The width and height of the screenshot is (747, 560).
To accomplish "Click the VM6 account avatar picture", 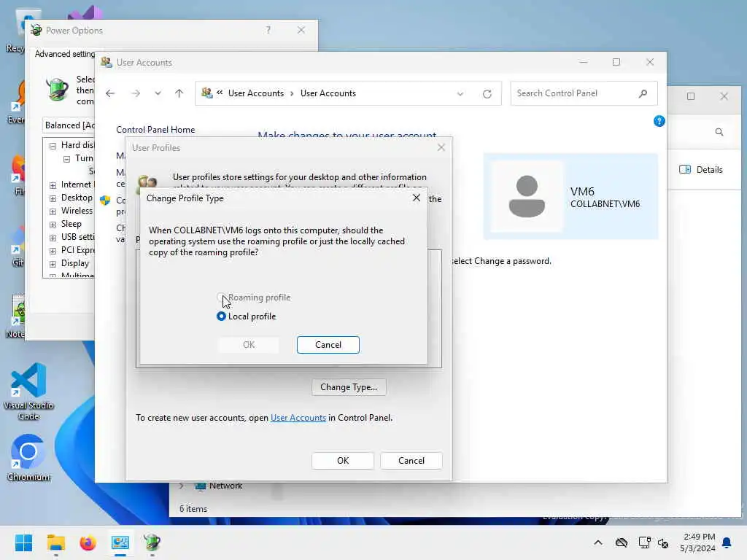I will [527, 196].
